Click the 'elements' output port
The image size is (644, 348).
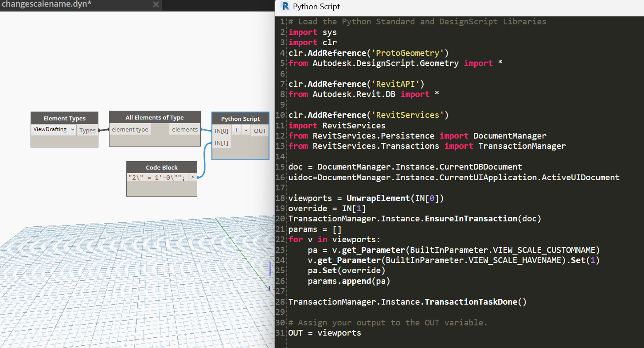click(x=185, y=129)
